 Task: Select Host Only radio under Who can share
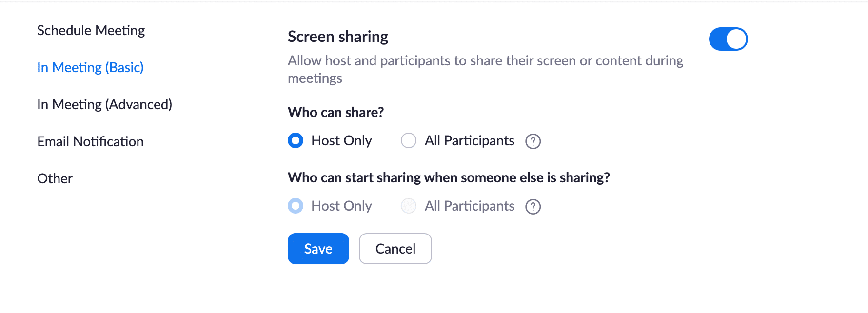coord(296,140)
